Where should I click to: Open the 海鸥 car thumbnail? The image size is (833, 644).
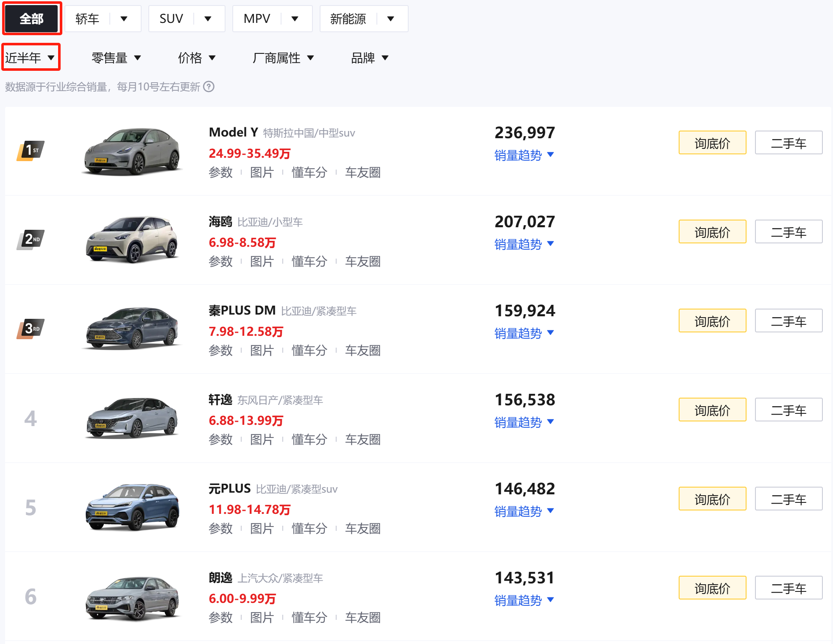pos(132,240)
